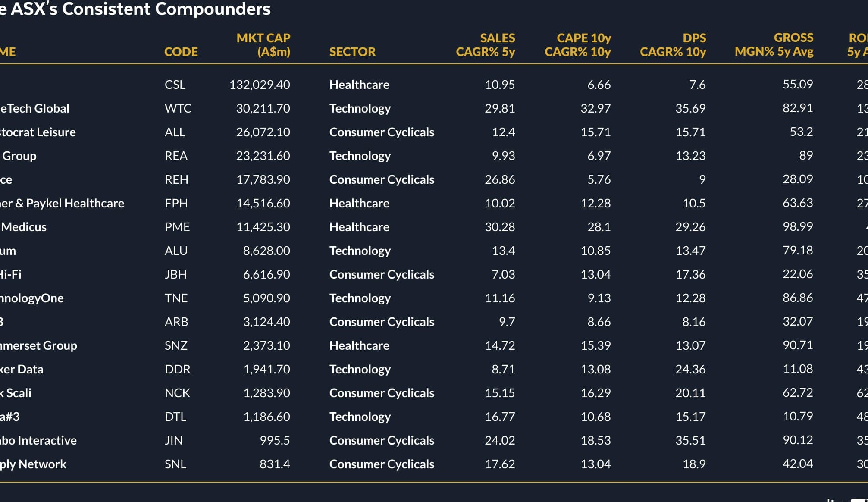Click WTC's market cap 30,211.70
Image resolution: width=868 pixels, height=502 pixels.
point(263,108)
